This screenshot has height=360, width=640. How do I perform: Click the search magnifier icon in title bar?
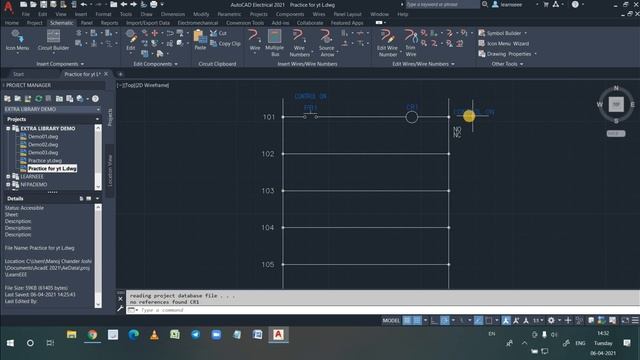pyautogui.click(x=484, y=4)
